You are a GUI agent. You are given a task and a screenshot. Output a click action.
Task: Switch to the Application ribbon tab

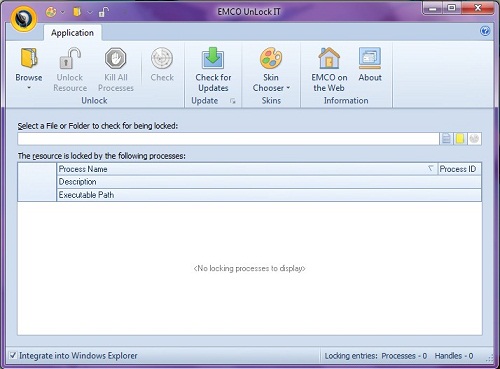coord(72,33)
